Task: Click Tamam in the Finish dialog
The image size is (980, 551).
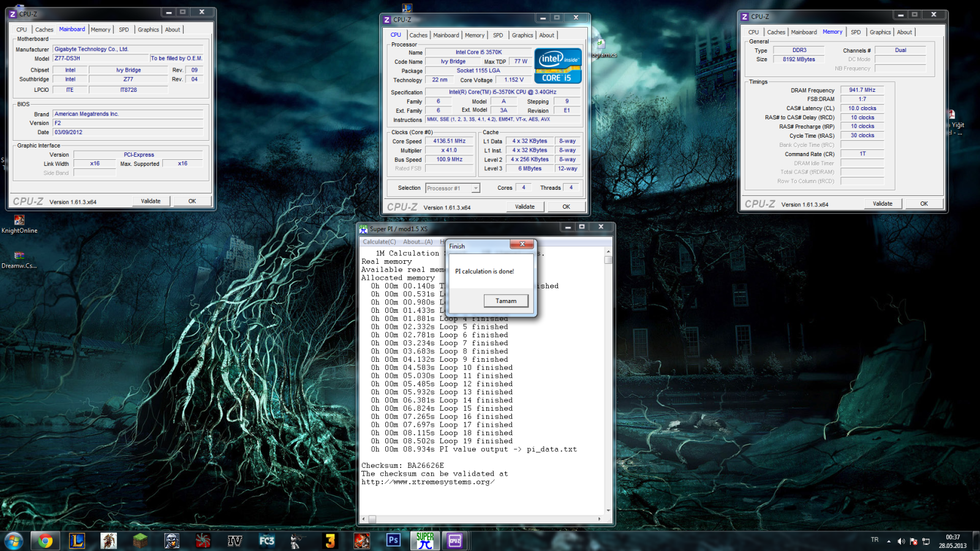Action: coord(506,301)
